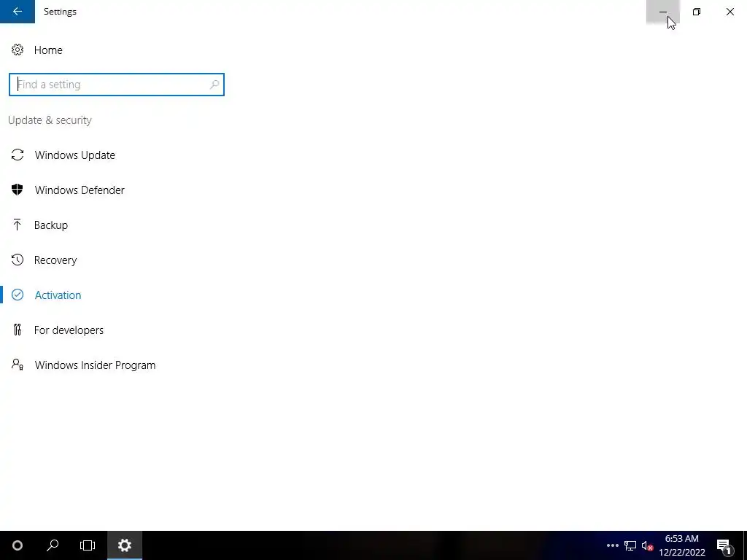Open Home via the gear icon
This screenshot has height=560, width=747.
18,50
